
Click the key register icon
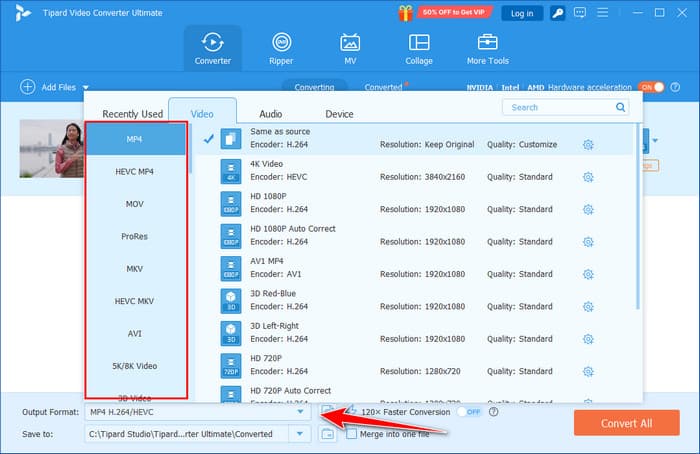coord(558,13)
